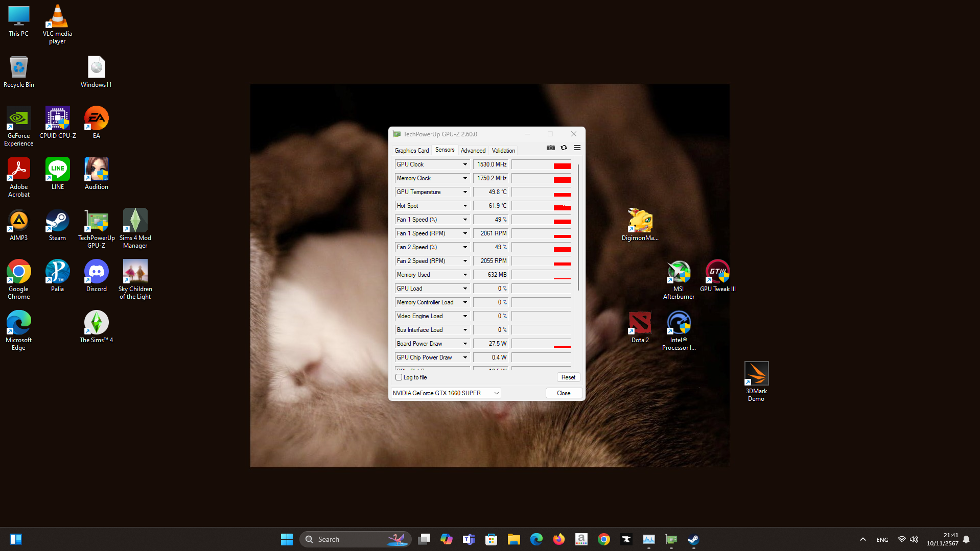Open the GPU-Z hamburger menu
Screen dimensions: 980x551
pyautogui.click(x=577, y=148)
